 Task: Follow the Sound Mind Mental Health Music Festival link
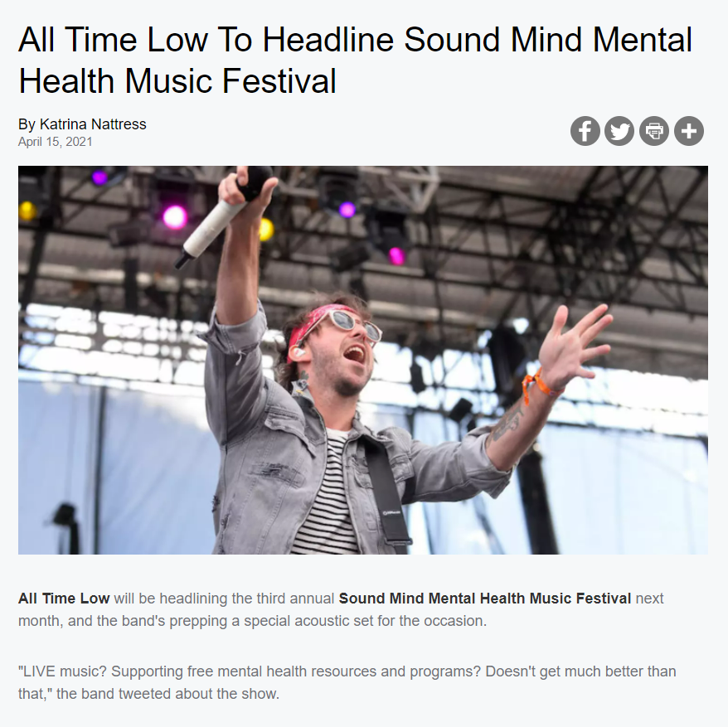point(485,599)
